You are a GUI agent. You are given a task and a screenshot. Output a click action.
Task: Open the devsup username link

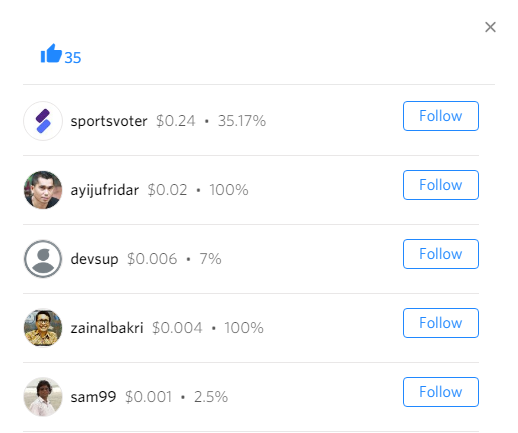pos(94,259)
